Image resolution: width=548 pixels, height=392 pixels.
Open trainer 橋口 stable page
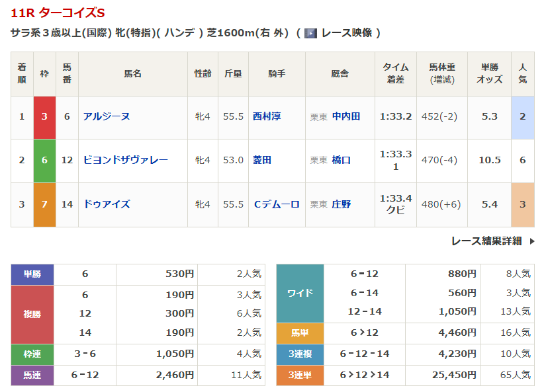[341, 160]
